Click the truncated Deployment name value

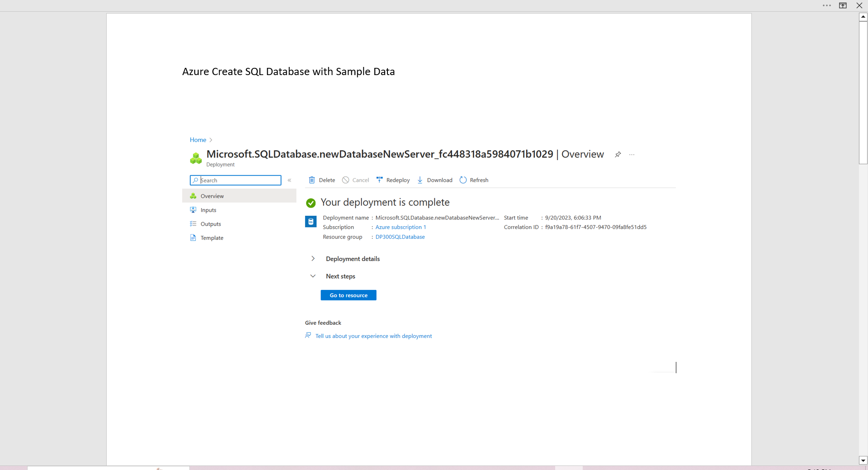(437, 218)
